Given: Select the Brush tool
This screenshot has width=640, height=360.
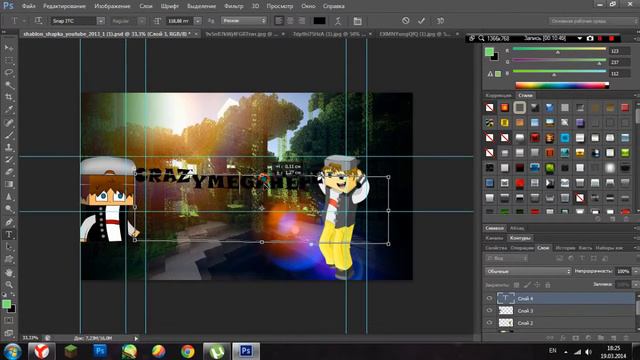Looking at the screenshot, I should (x=9, y=135).
